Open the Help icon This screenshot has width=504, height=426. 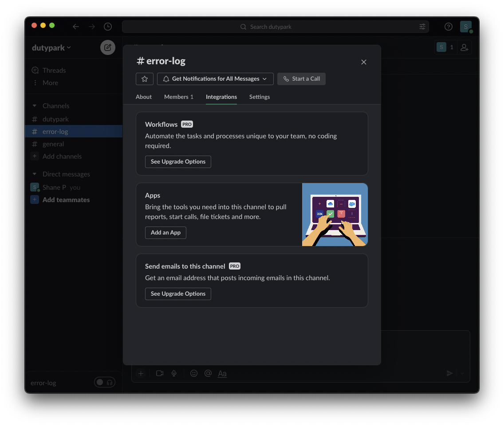tap(449, 27)
